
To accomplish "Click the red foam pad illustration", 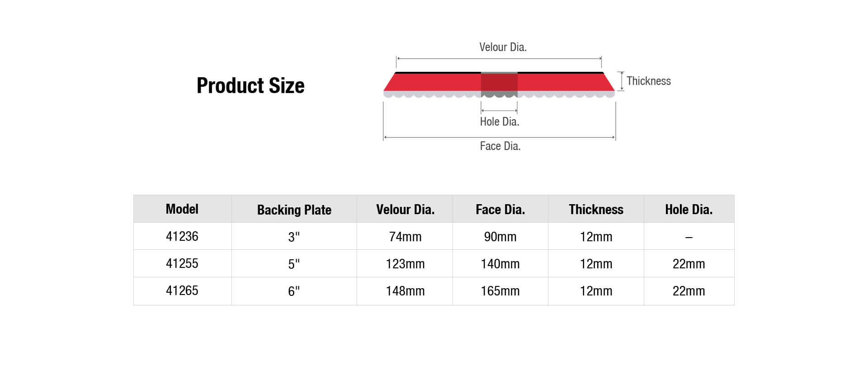I will coord(499,84).
